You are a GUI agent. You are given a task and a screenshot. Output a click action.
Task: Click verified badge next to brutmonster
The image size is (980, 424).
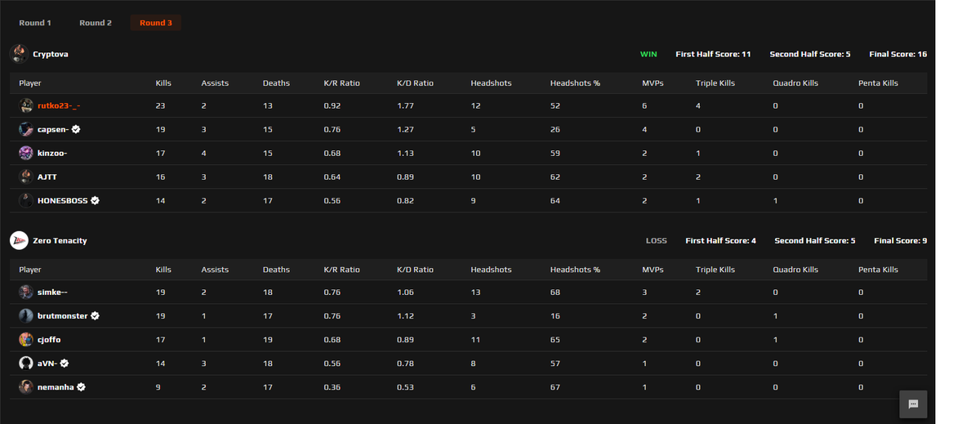point(96,315)
